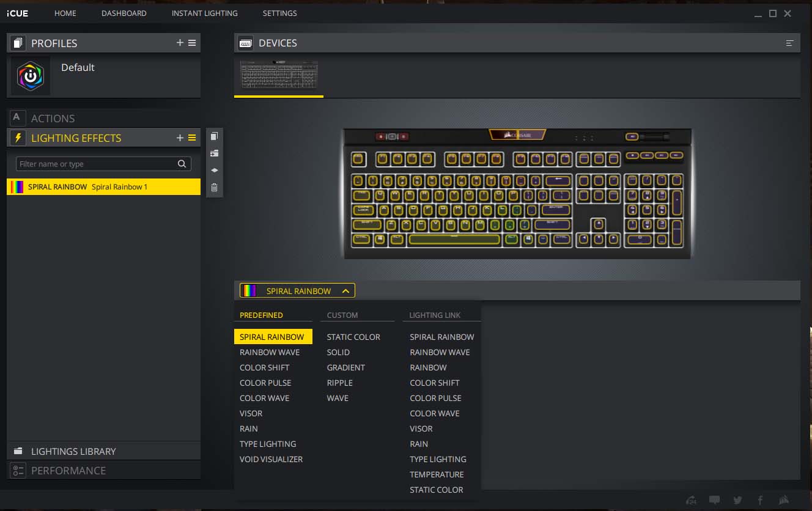Click the Twitter icon in the status bar
The width and height of the screenshot is (812, 511).
click(737, 500)
